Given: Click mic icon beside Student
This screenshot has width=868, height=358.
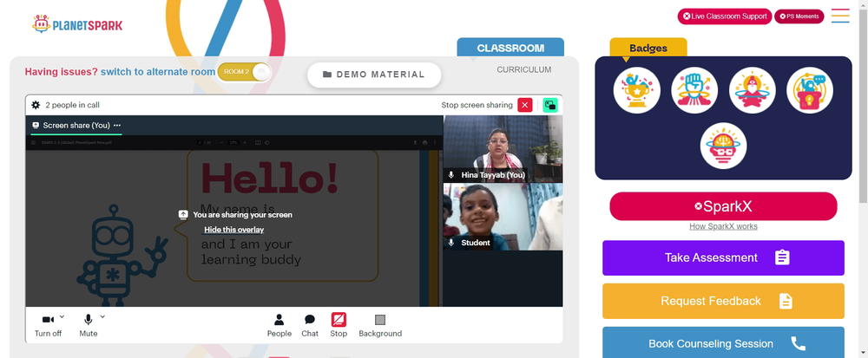Looking at the screenshot, I should click(x=451, y=243).
